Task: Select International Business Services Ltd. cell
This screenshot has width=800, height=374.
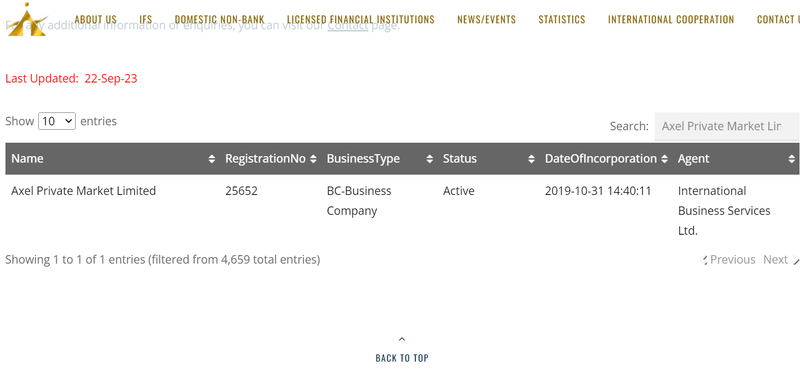Action: (x=724, y=211)
